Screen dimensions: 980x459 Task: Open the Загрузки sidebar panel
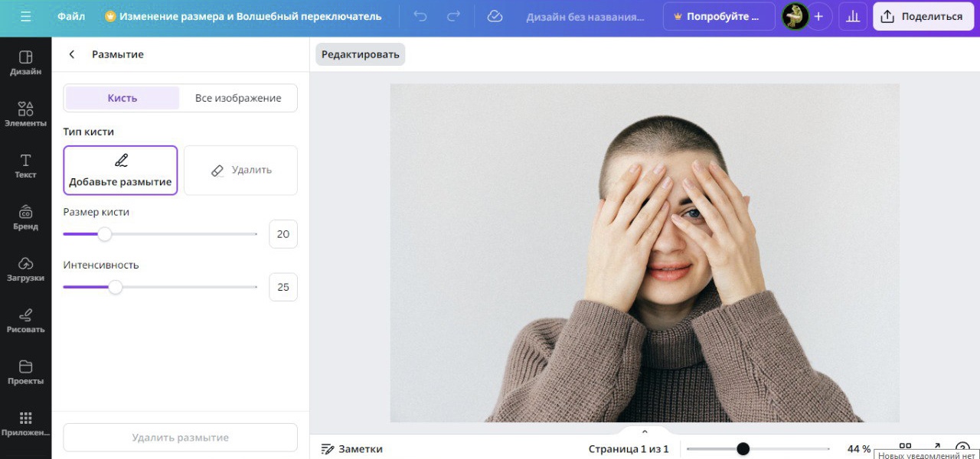25,269
